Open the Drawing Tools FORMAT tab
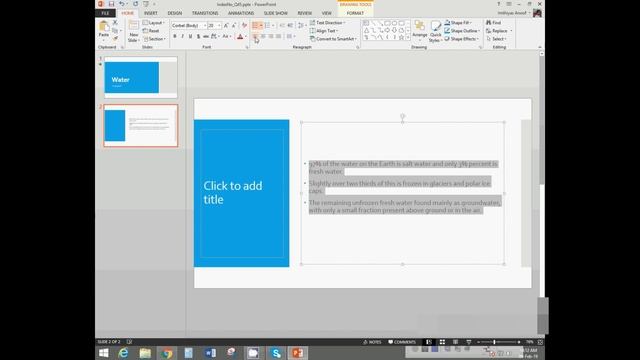Image resolution: width=640 pixels, height=360 pixels. (x=355, y=13)
